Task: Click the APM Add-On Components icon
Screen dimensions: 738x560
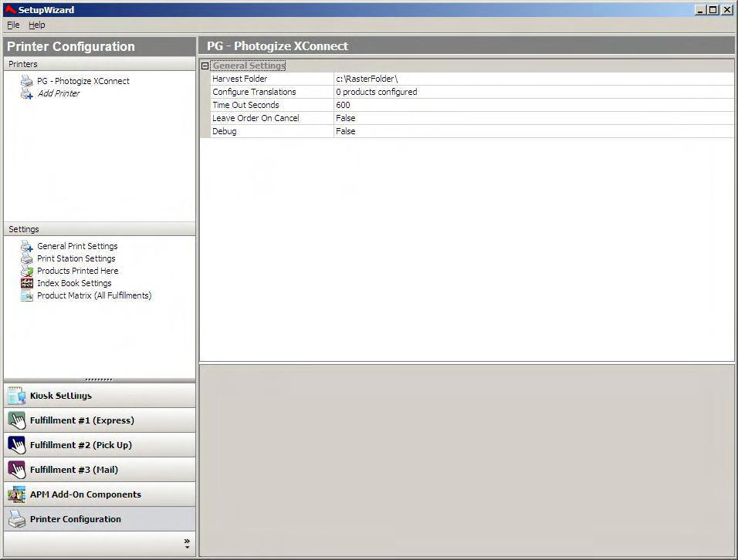Action: tap(16, 494)
